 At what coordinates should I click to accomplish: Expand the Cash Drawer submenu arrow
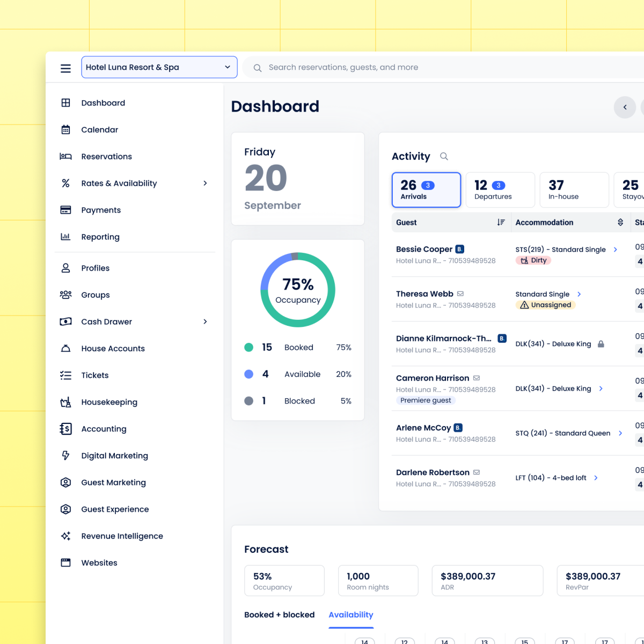205,321
